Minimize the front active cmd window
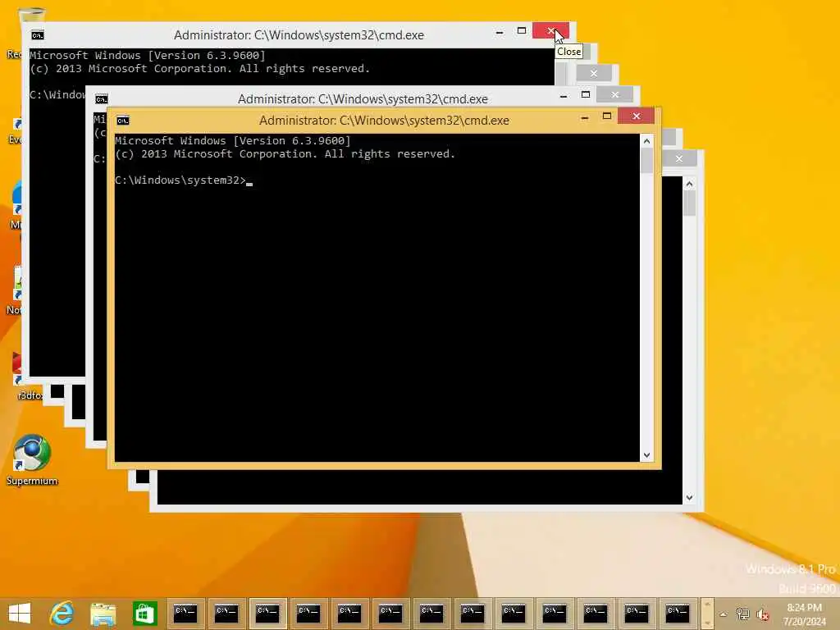The height and width of the screenshot is (630, 840). tap(585, 117)
